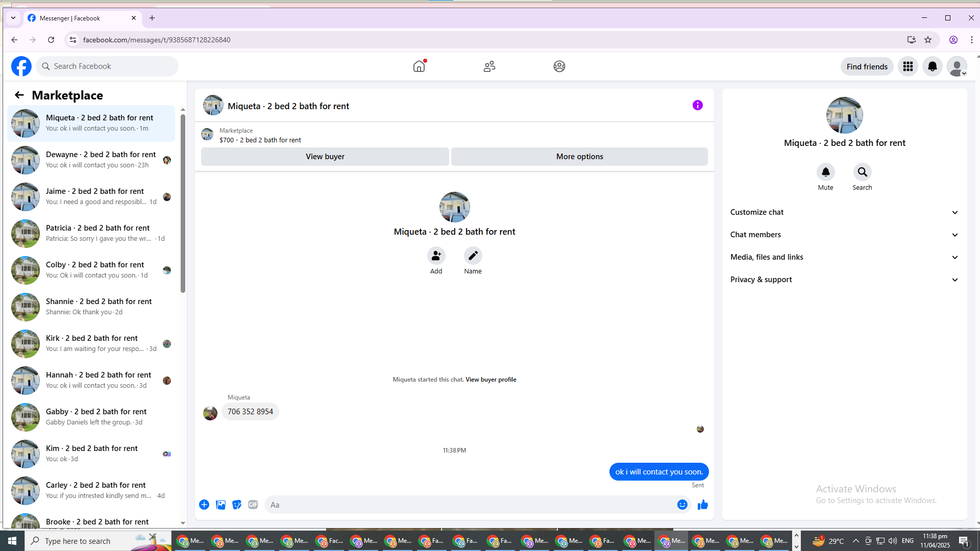The height and width of the screenshot is (551, 980).
Task: Open the Windows action center notifications
Action: click(964, 541)
